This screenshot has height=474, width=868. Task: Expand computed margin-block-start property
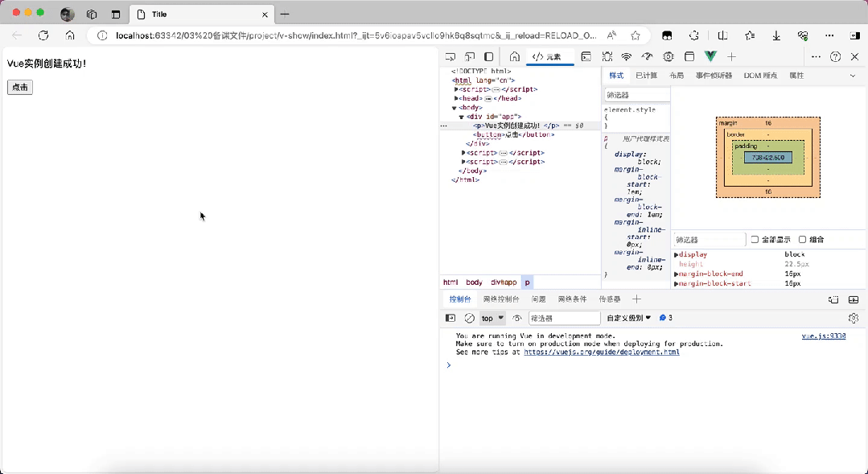676,283
